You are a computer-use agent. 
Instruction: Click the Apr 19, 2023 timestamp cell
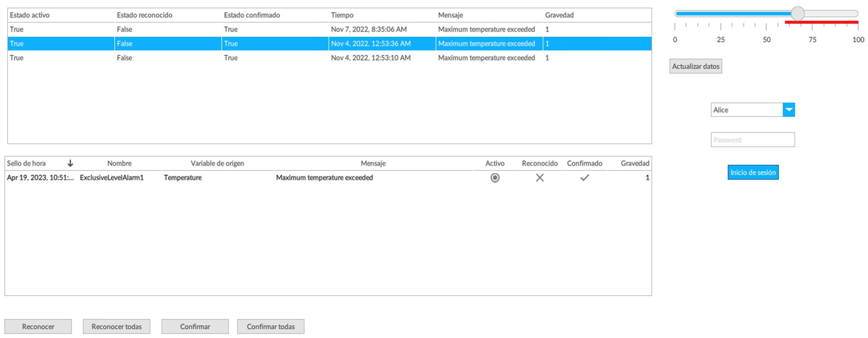[x=40, y=177]
